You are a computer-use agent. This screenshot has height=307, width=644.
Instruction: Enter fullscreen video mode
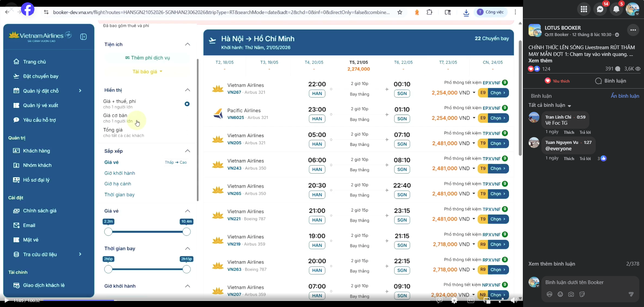tap(501, 300)
